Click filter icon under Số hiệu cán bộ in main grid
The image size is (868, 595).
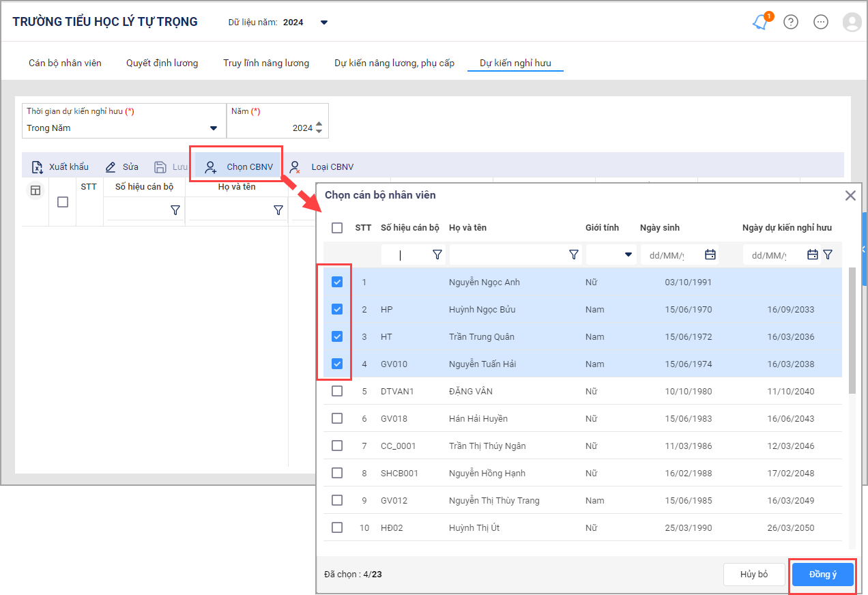[175, 210]
